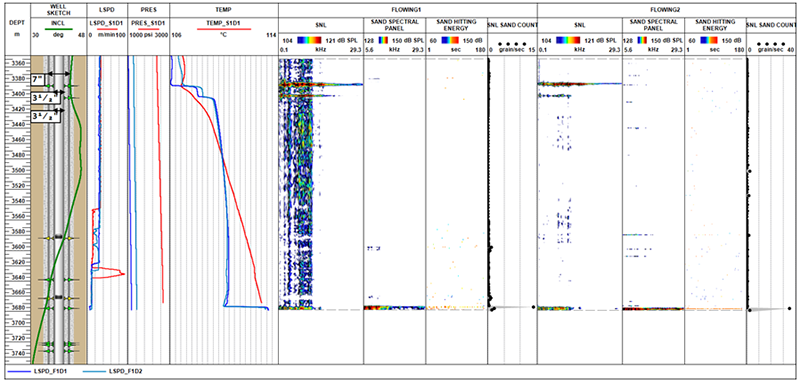Select the WELL SKETCH track header
The image size is (800, 383).
pos(58,9)
